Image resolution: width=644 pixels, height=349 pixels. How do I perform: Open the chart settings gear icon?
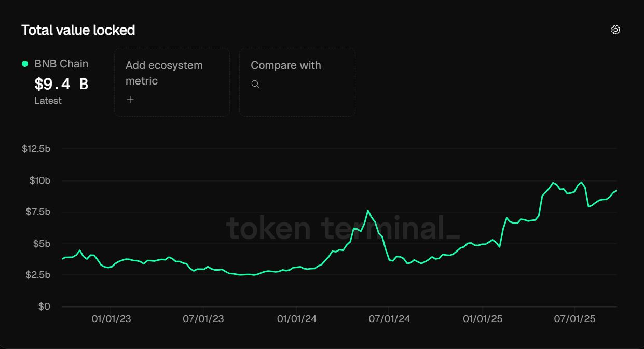coord(615,30)
